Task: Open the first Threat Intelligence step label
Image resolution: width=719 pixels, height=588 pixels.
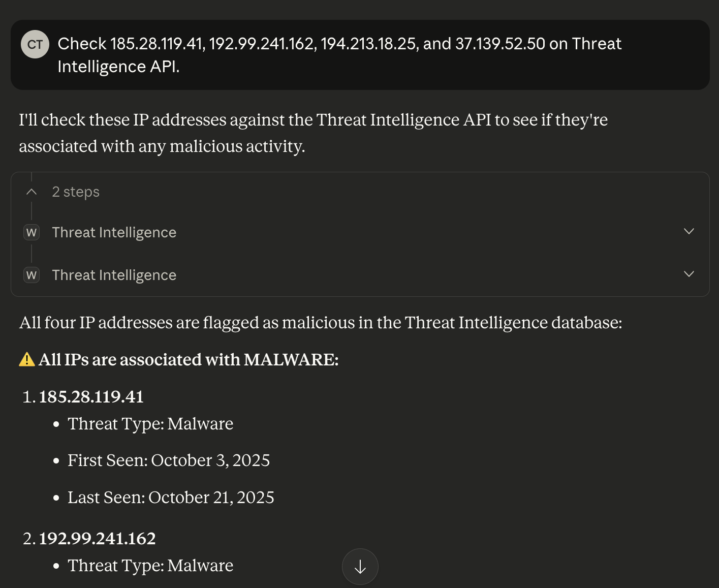Action: click(114, 232)
